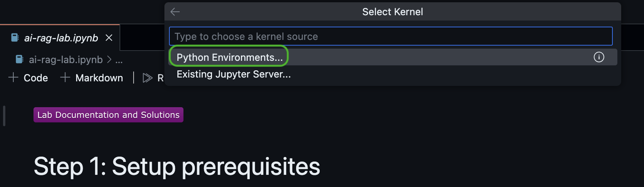Select ai-rag-lab.ipynb in the breadcrumb path
Image resolution: width=644 pixels, height=187 pixels.
pos(66,60)
